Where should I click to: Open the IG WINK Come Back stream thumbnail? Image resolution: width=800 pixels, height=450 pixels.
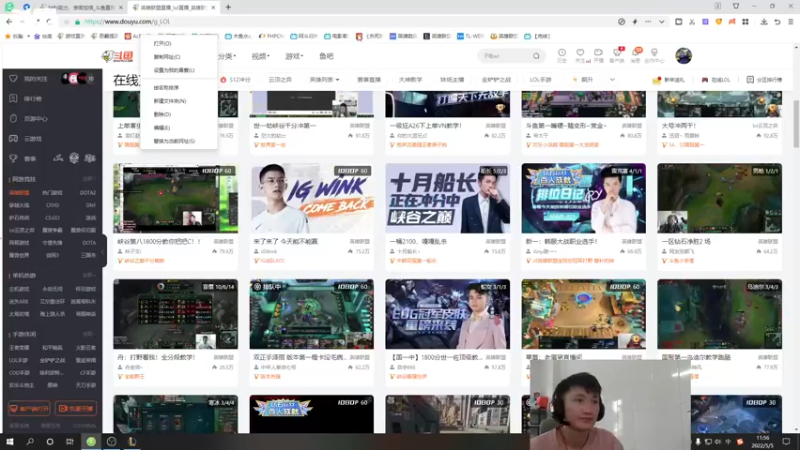[311, 198]
